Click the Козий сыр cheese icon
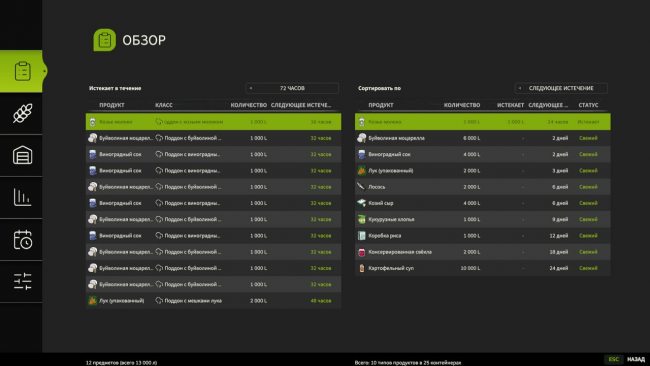 [361, 203]
